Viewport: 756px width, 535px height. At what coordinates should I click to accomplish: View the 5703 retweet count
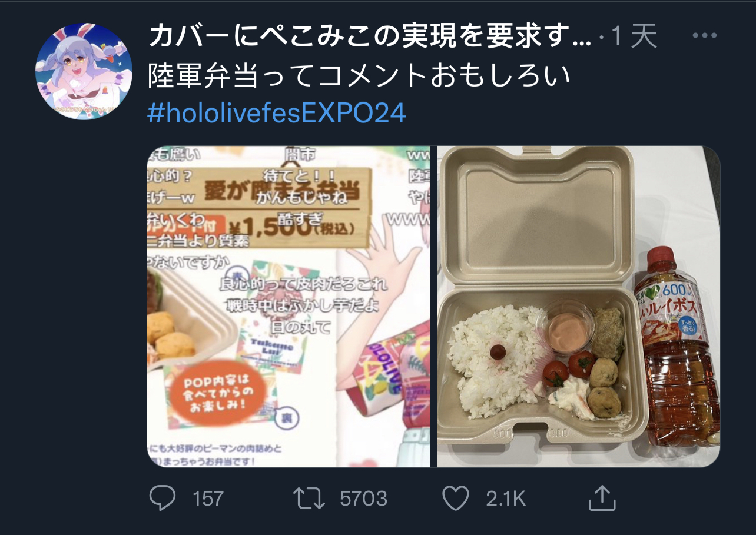[363, 499]
